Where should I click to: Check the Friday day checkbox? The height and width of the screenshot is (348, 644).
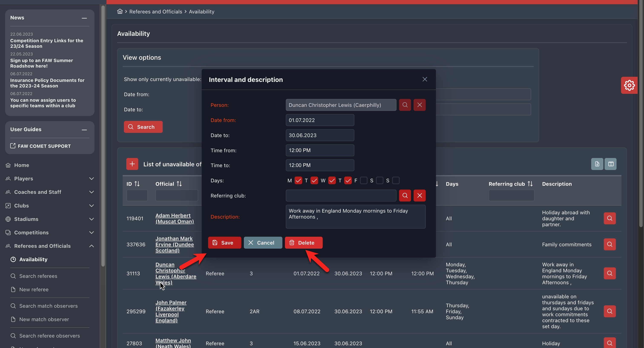(364, 181)
